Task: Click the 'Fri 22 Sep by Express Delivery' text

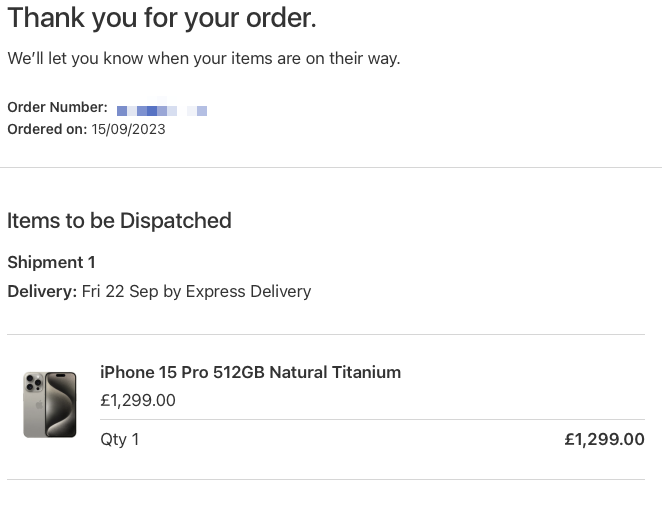Action: click(x=196, y=291)
